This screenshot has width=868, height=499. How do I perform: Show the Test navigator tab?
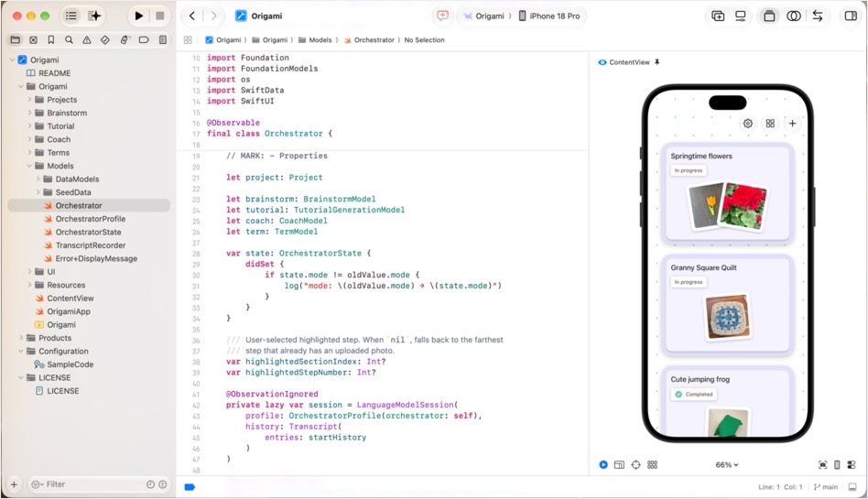105,40
